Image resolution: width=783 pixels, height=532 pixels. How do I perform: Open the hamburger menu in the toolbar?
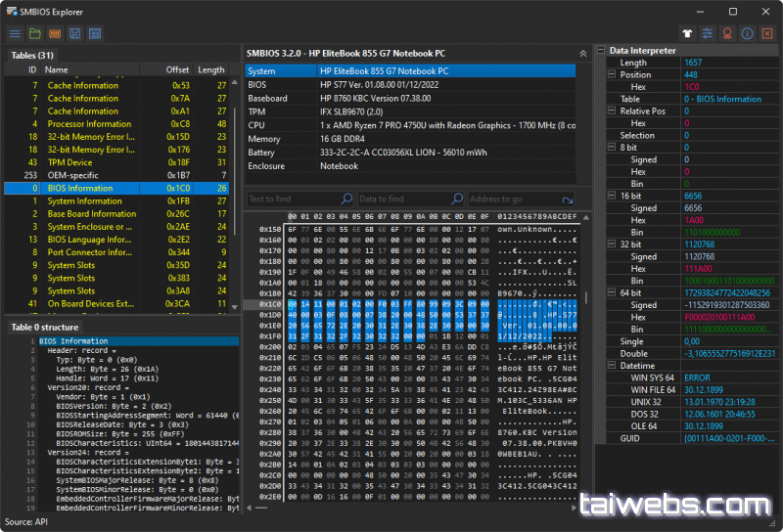point(15,34)
